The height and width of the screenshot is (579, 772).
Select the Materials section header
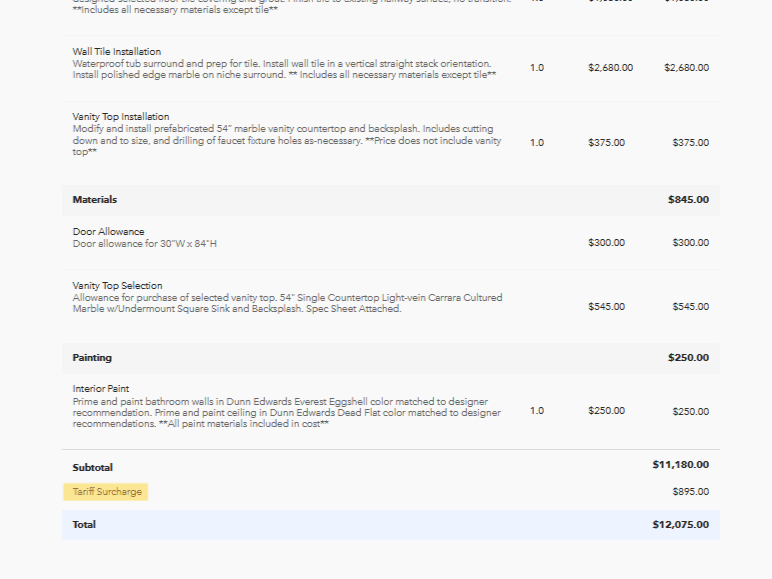coord(94,200)
